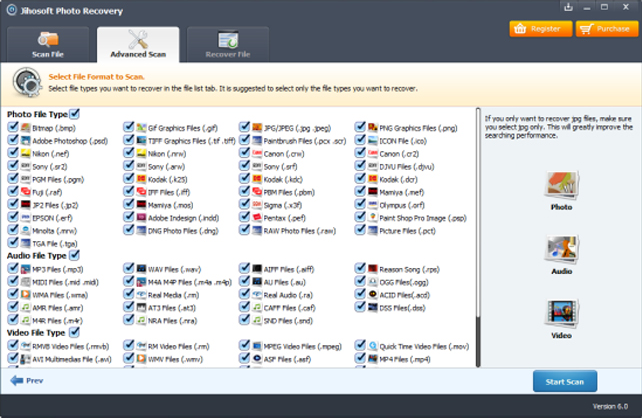The width and height of the screenshot is (642, 418).
Task: Click the MP3 Files (.mp3) icon
Action: (25, 269)
